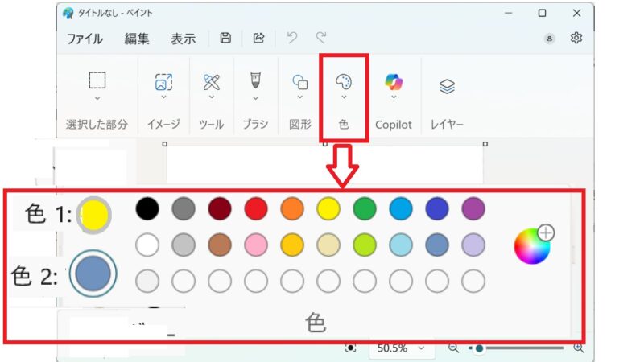Click the ツール pencil-and-eraser icon
This screenshot has height=362, width=644.
(212, 82)
